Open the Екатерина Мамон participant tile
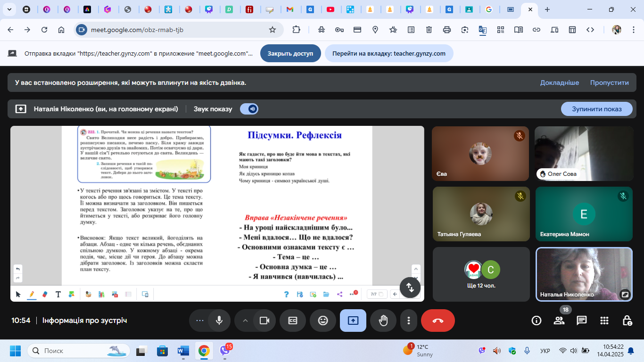 (584, 214)
